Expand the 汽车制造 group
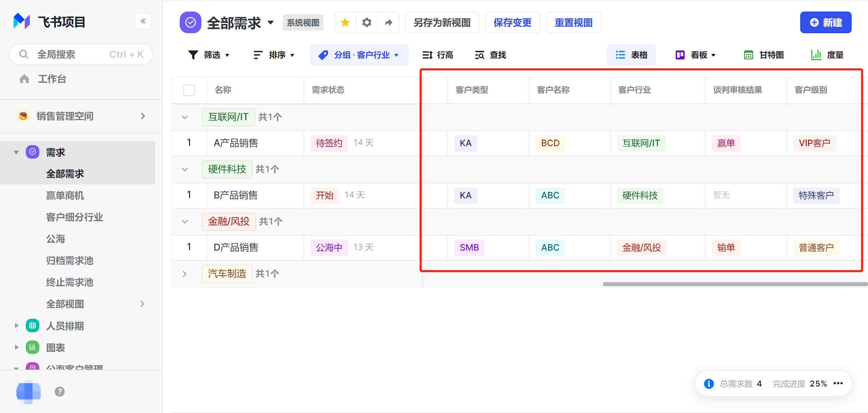 coord(185,274)
